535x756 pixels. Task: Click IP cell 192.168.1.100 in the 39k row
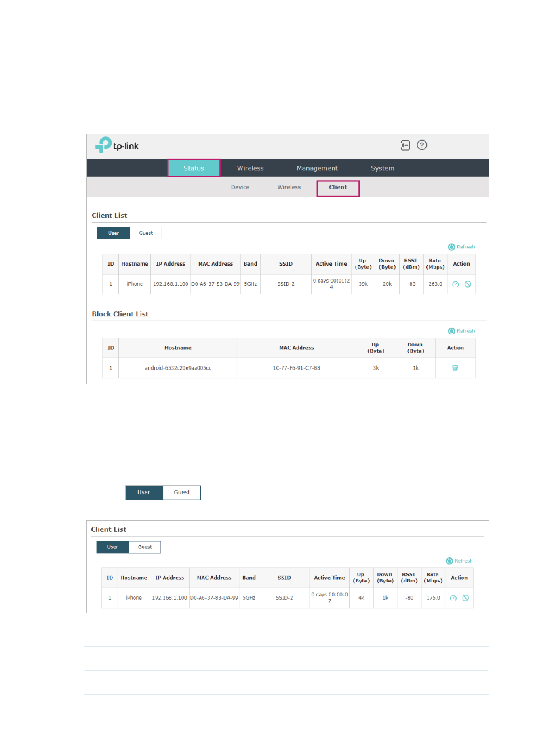coord(171,284)
